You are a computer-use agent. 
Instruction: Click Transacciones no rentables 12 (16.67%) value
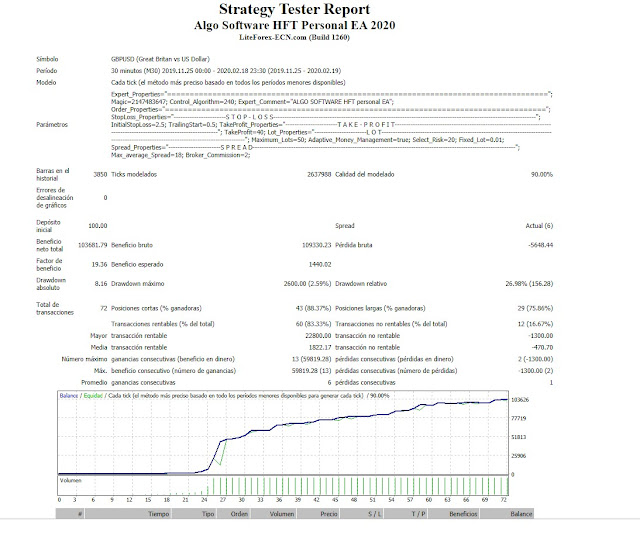pyautogui.click(x=535, y=324)
